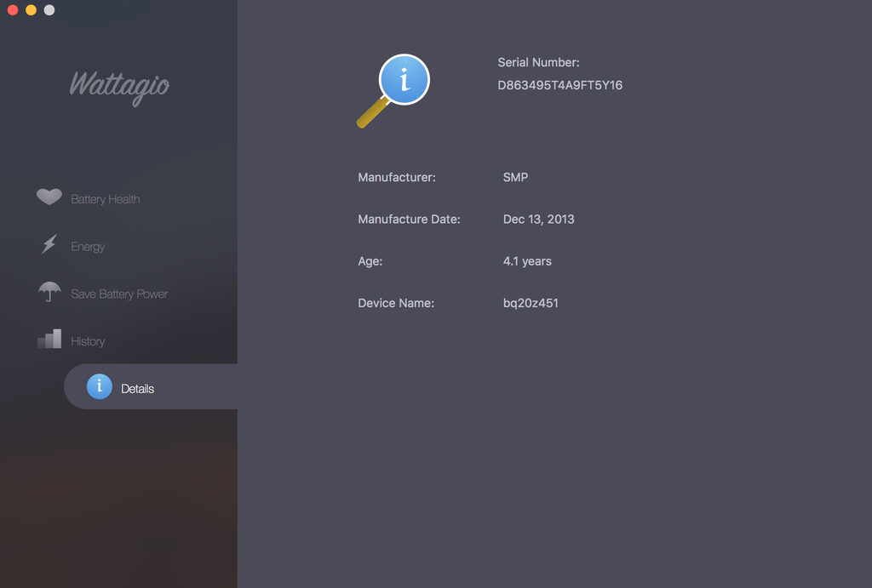Viewport: 872px width, 588px height.
Task: Minimize the Wattagio window
Action: 32,10
